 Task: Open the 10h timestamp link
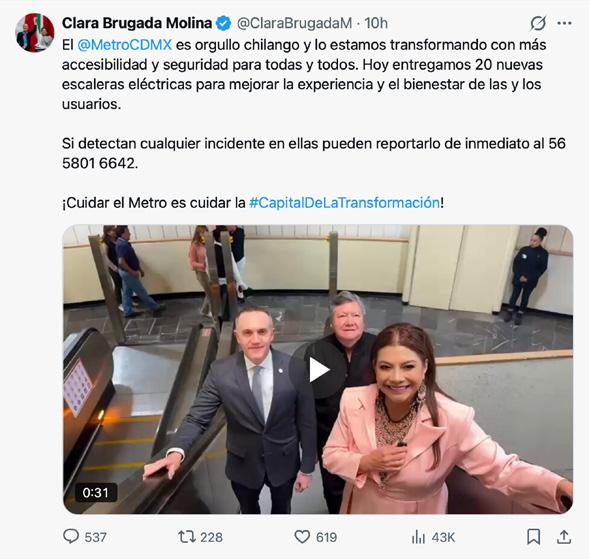376,23
